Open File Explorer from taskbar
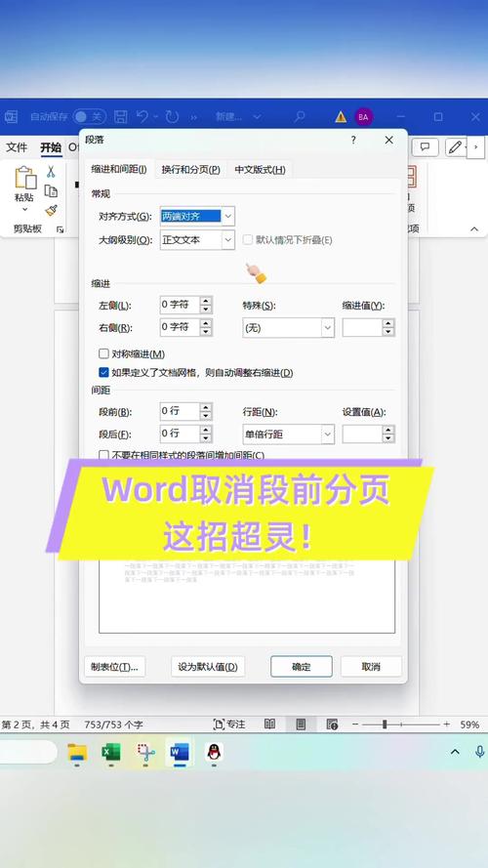488x868 pixels. coord(77,753)
